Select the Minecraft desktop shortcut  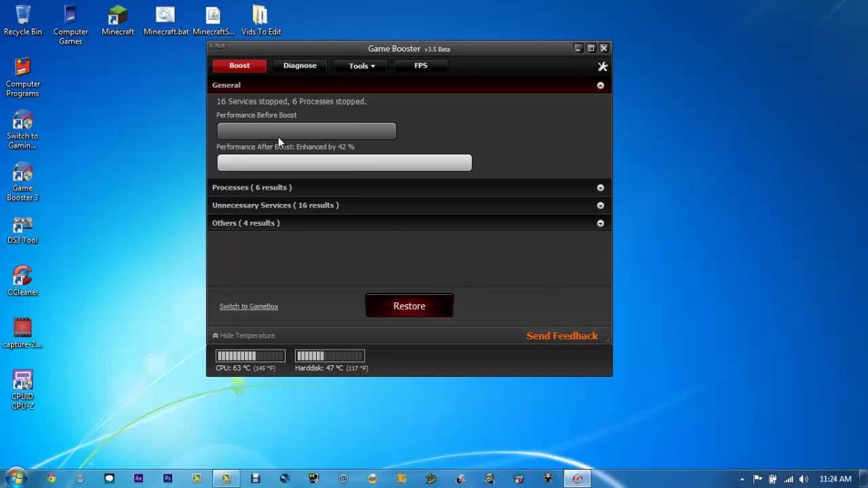point(118,20)
